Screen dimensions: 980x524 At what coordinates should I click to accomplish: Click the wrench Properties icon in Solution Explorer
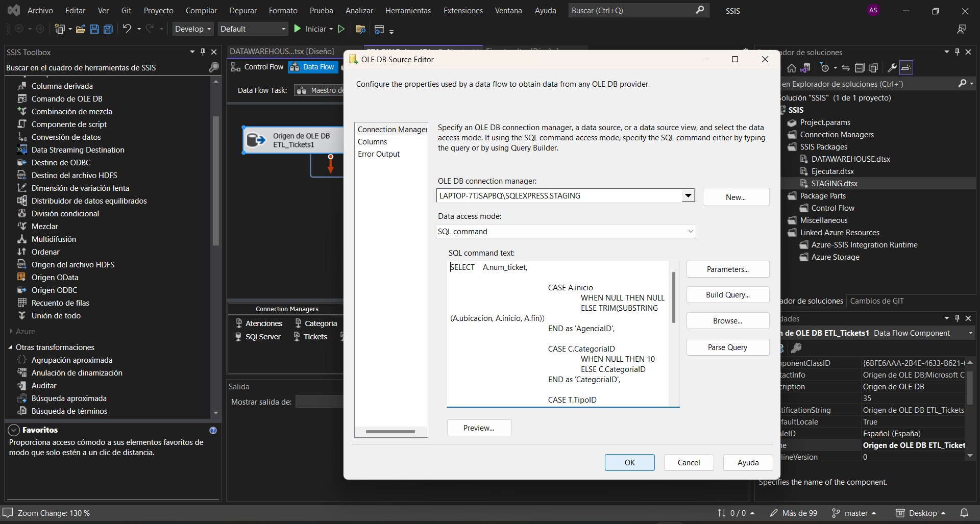892,68
